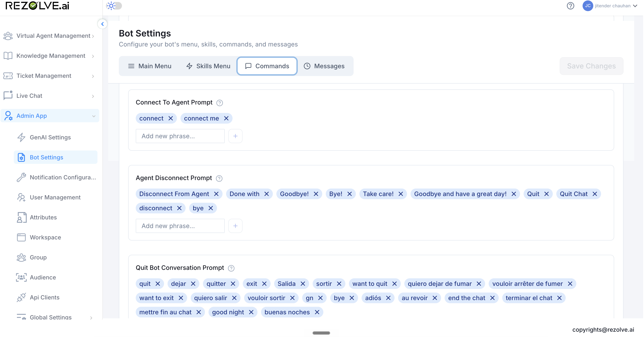The height and width of the screenshot is (337, 644).
Task: Remove the 'connect me' phrase chip
Action: pos(226,118)
